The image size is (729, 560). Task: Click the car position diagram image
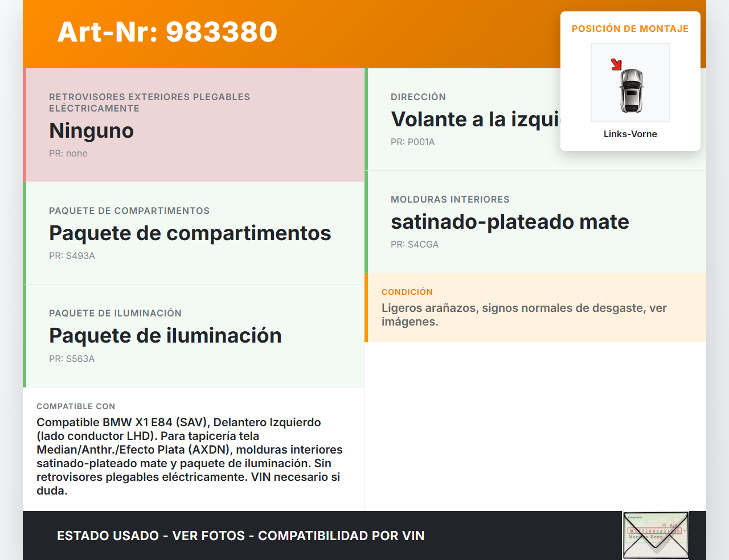coord(630,83)
